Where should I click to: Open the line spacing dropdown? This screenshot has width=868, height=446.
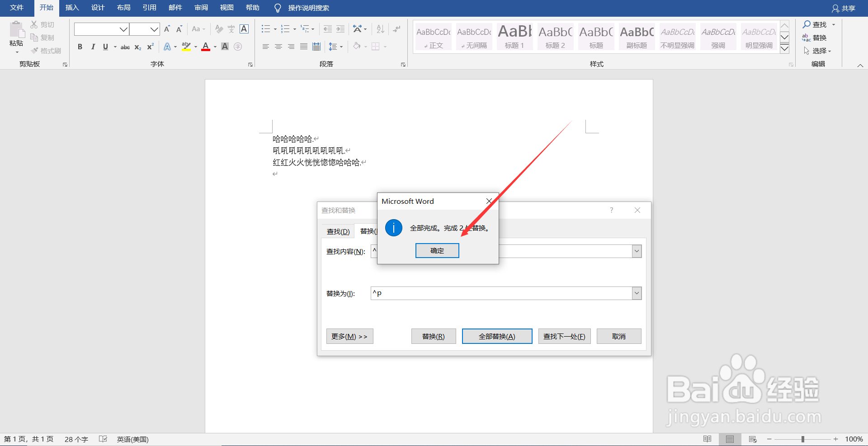(335, 47)
